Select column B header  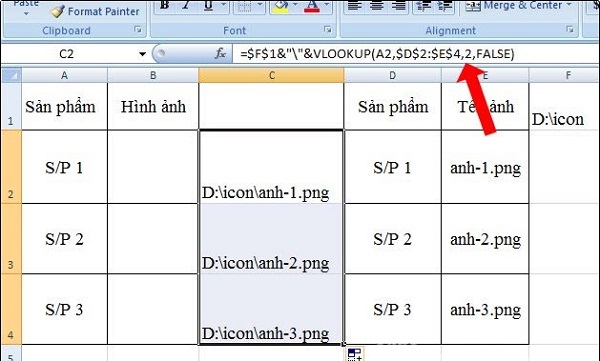[x=153, y=75]
